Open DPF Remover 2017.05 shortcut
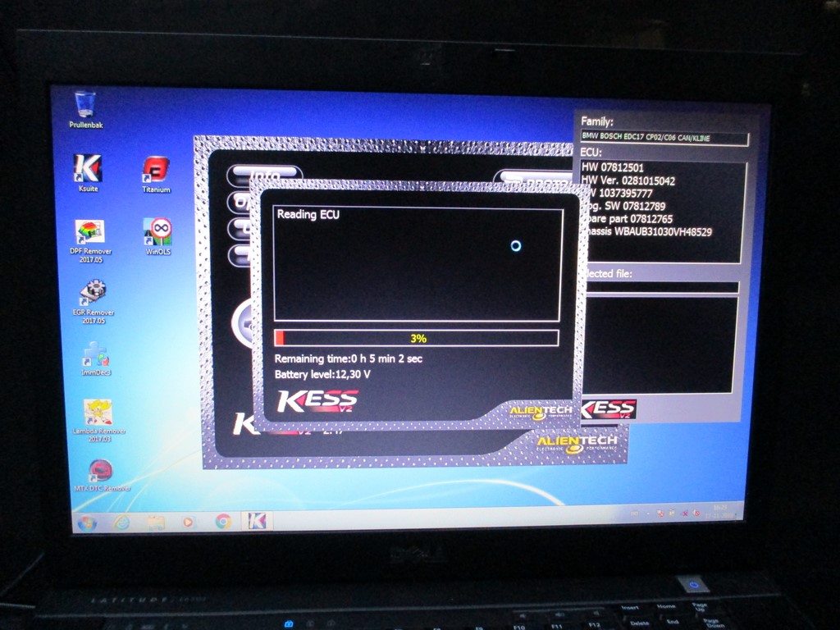 (89, 232)
